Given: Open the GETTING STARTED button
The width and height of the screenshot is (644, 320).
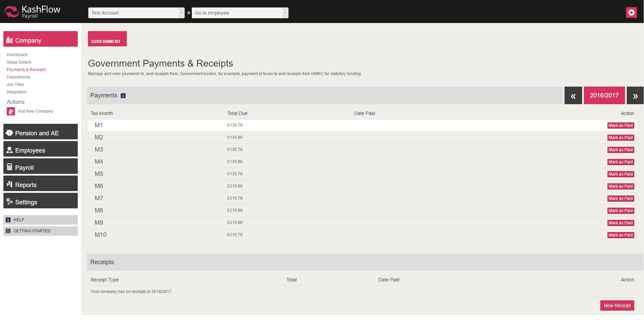Looking at the screenshot, I should pos(41,231).
